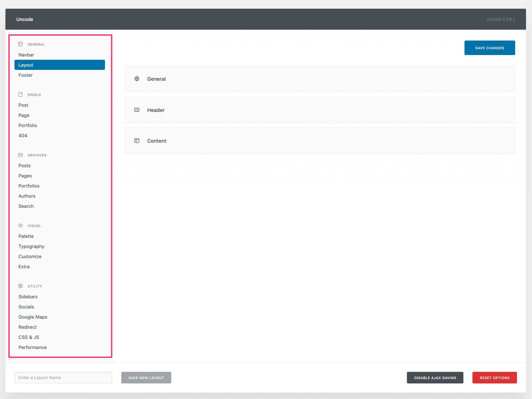Click the grid icon beside GENERAL heading
Screen dimensions: 532x399
21,44
